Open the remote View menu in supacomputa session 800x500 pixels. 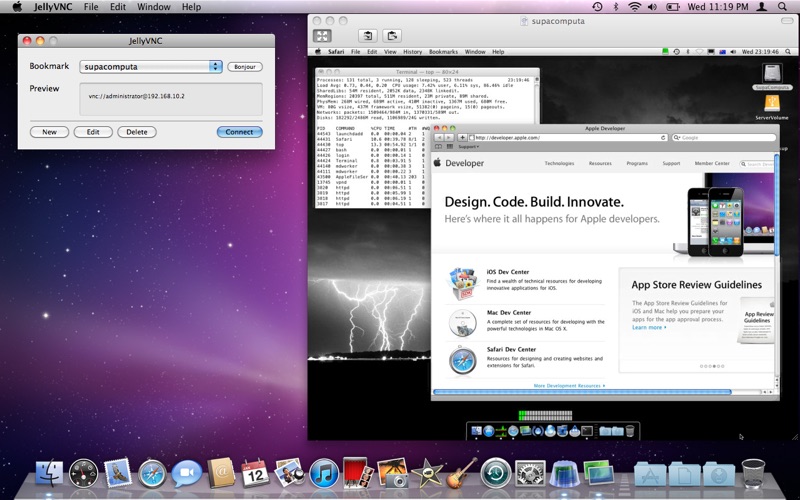click(x=390, y=52)
